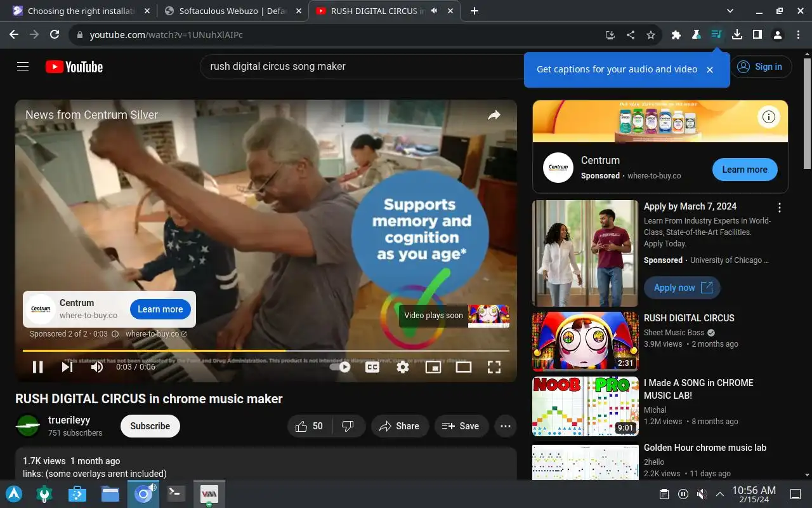Subscribe to the truerileyy channel
This screenshot has width=812, height=508.
(150, 426)
